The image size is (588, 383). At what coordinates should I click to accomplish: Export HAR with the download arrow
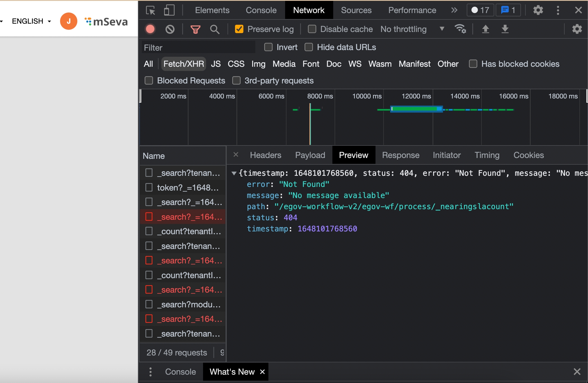(x=505, y=29)
